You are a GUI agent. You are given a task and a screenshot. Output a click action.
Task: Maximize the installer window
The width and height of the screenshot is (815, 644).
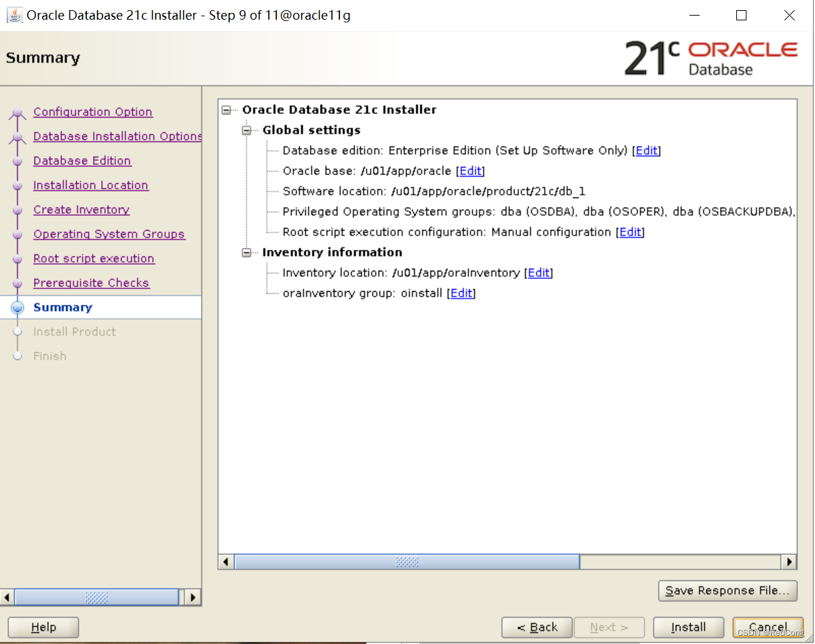[x=741, y=15]
